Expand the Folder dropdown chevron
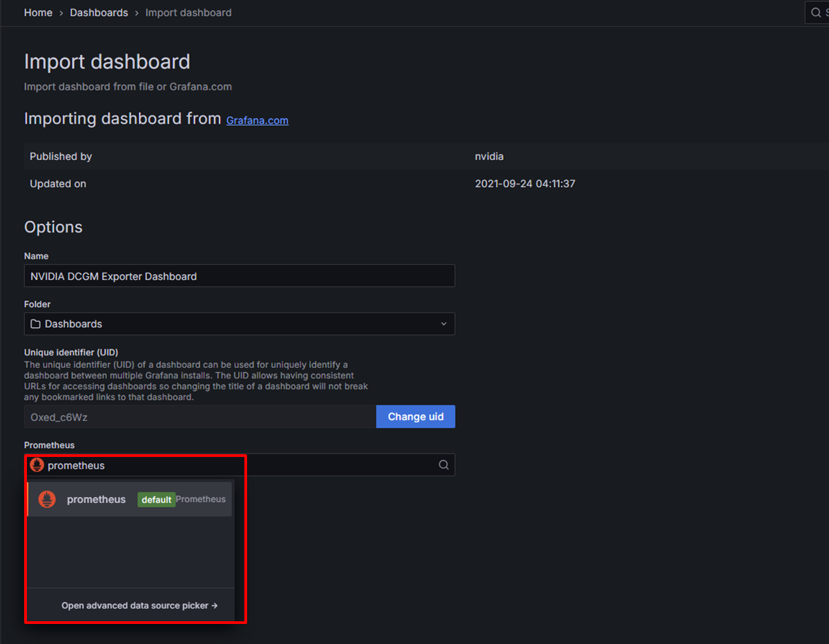The image size is (829, 644). 443,324
